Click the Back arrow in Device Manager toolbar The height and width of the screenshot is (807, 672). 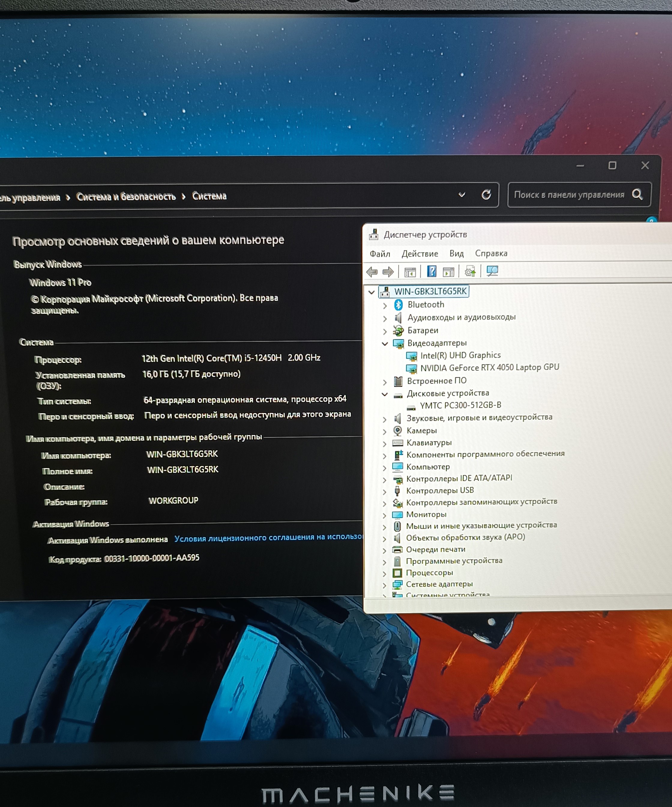pyautogui.click(x=372, y=272)
